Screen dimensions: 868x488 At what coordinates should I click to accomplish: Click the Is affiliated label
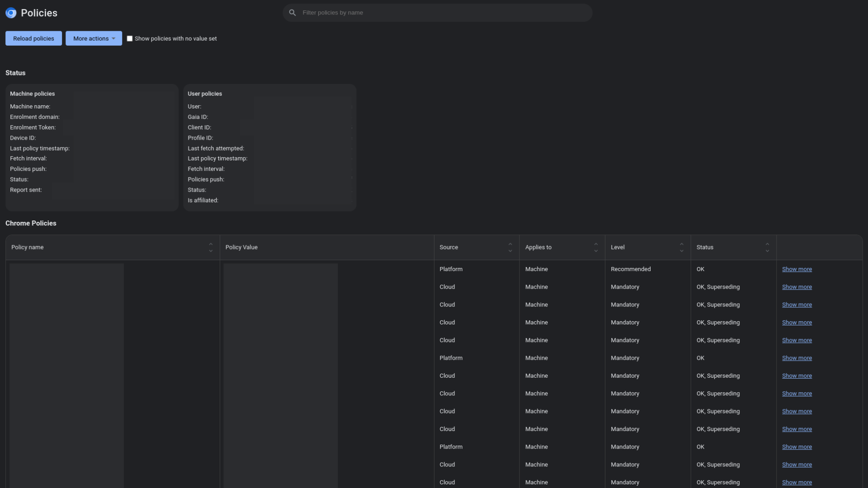[x=203, y=200]
